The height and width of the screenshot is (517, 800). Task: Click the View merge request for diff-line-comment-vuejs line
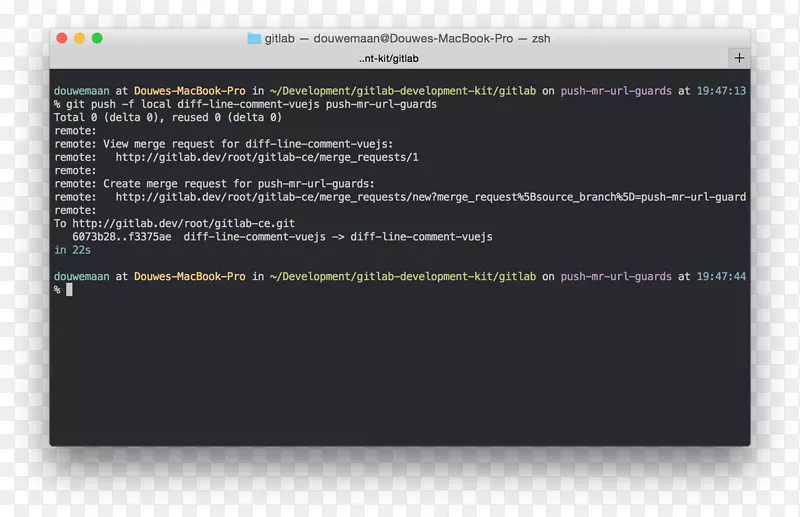click(224, 144)
